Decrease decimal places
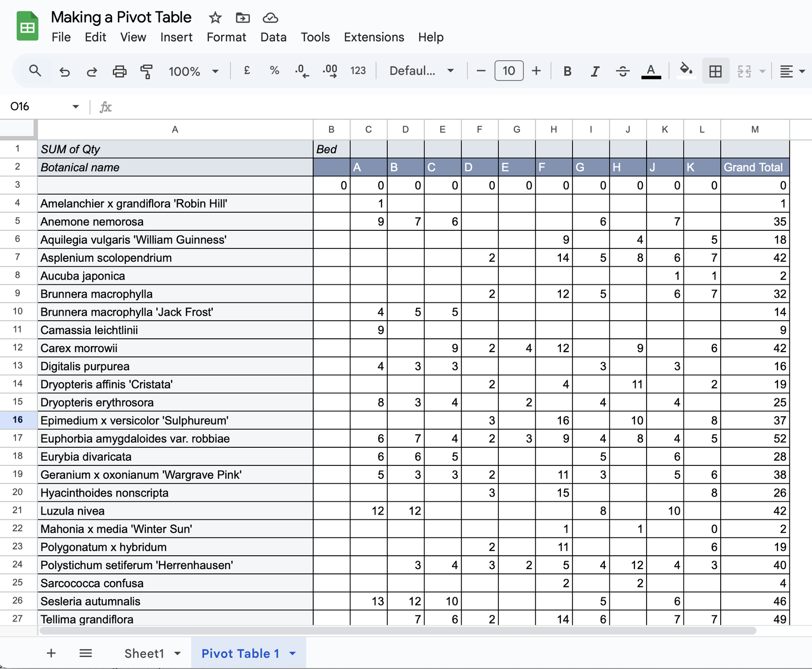The image size is (812, 669). point(301,71)
